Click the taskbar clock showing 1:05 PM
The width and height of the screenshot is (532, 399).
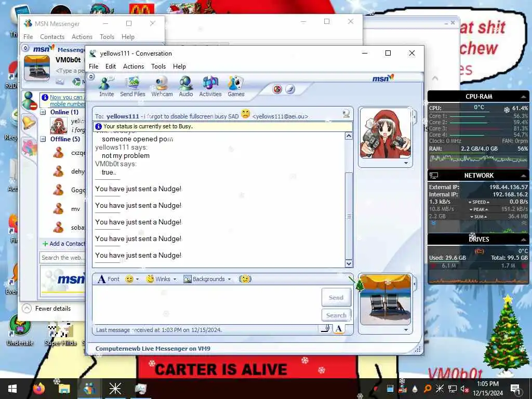(487, 389)
